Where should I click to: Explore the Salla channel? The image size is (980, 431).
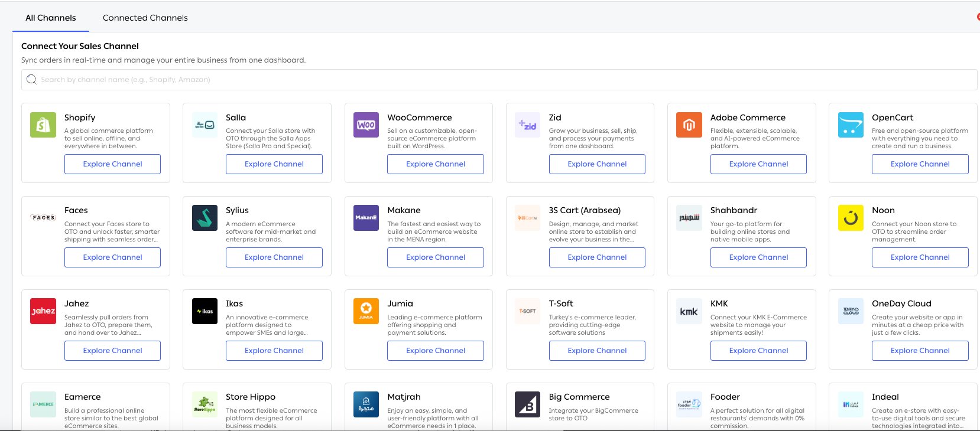coord(274,164)
